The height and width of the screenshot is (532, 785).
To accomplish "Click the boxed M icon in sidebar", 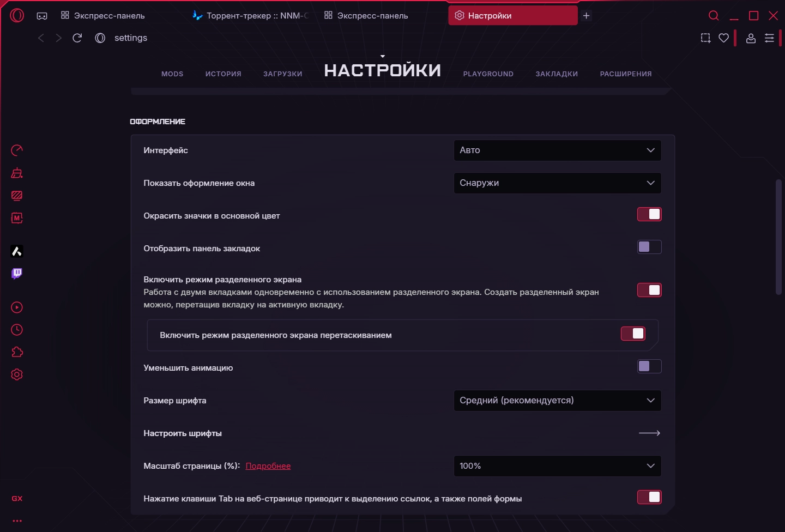I will [17, 218].
